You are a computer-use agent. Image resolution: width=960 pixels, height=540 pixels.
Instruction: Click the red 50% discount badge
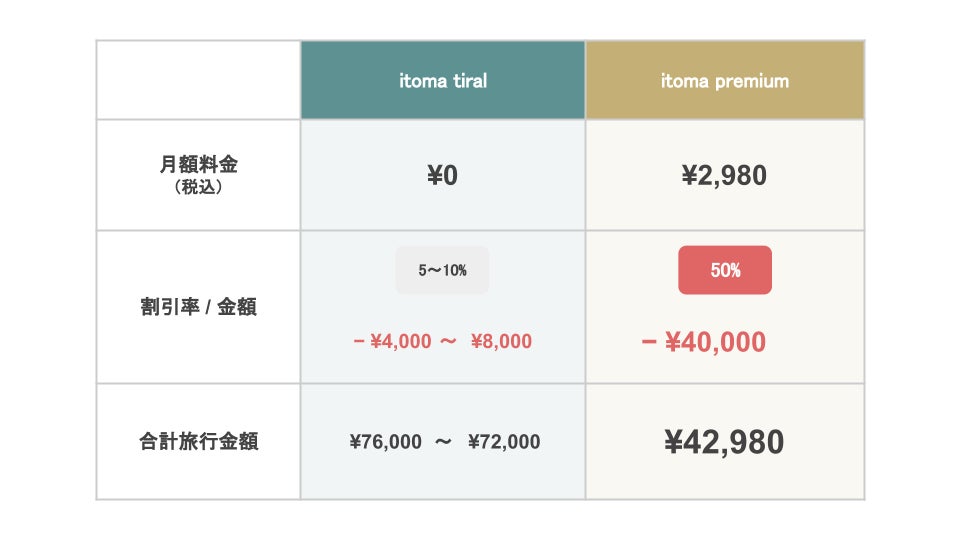pyautogui.click(x=725, y=270)
